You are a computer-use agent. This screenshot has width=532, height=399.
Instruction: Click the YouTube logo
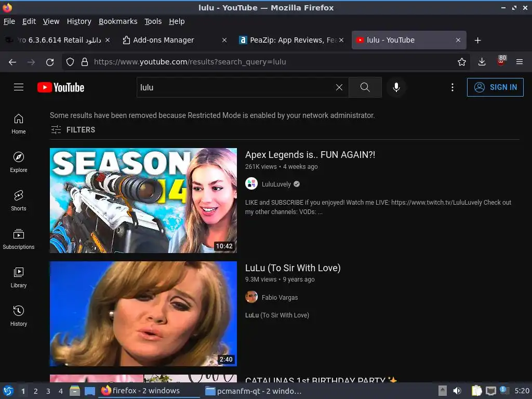point(61,87)
